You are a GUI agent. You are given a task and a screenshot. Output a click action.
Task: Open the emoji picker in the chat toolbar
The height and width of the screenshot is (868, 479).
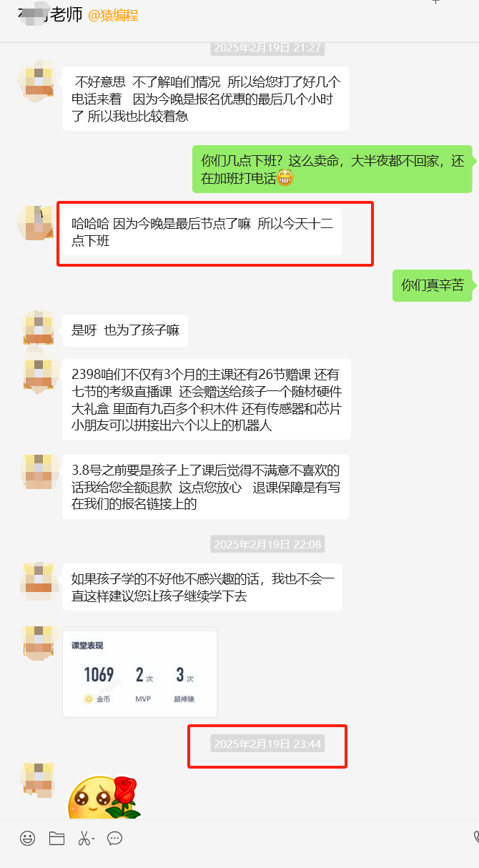pos(27,839)
